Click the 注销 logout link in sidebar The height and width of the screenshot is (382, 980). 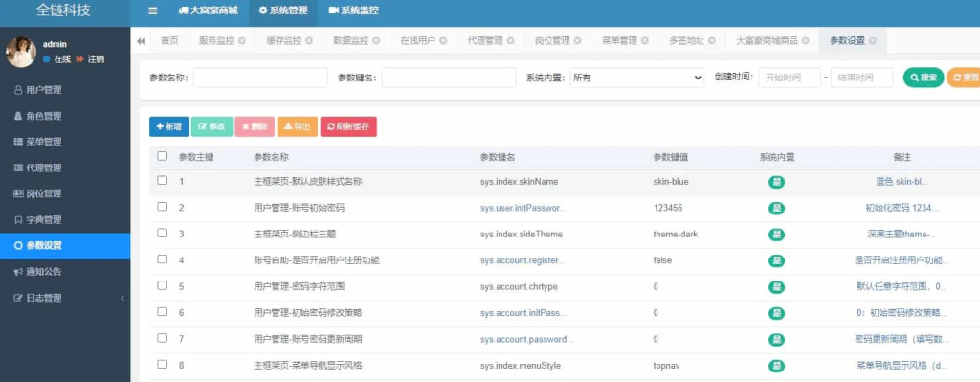[x=90, y=59]
